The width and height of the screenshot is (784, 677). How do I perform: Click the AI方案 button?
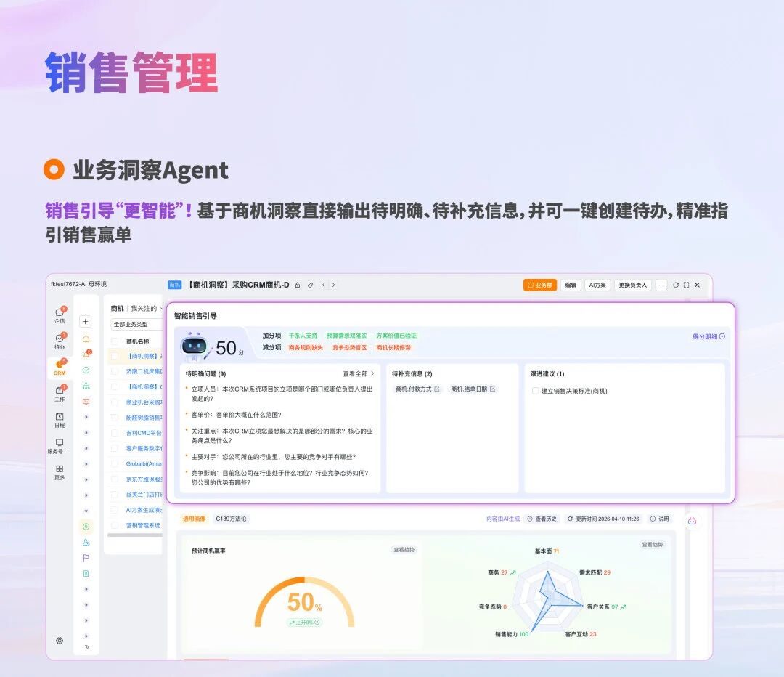[597, 285]
